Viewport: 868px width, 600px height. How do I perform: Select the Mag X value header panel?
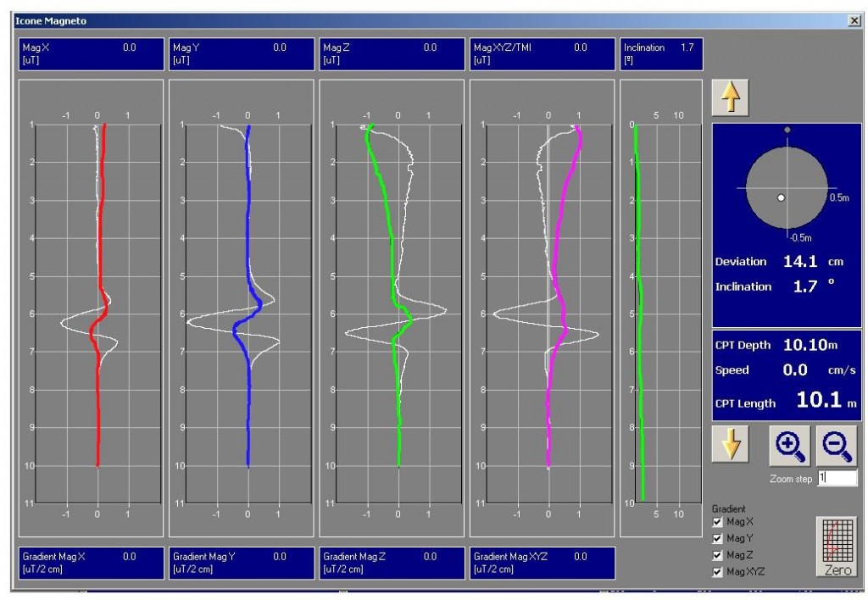click(x=91, y=54)
